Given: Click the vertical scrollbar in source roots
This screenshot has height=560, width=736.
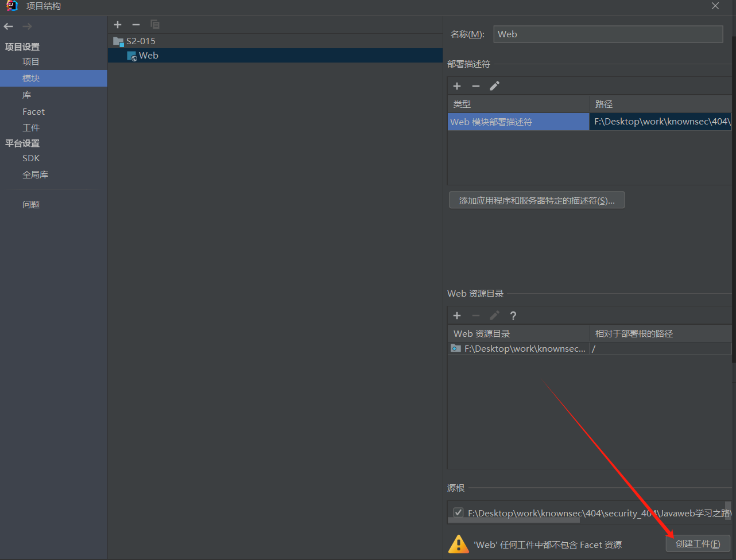Looking at the screenshot, I should (x=727, y=510).
